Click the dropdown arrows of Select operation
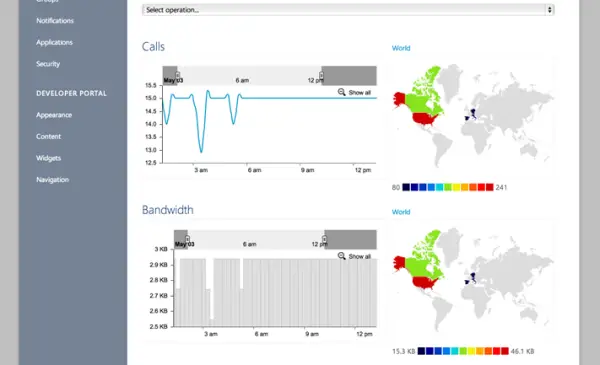This screenshot has width=600, height=365. pyautogui.click(x=549, y=10)
